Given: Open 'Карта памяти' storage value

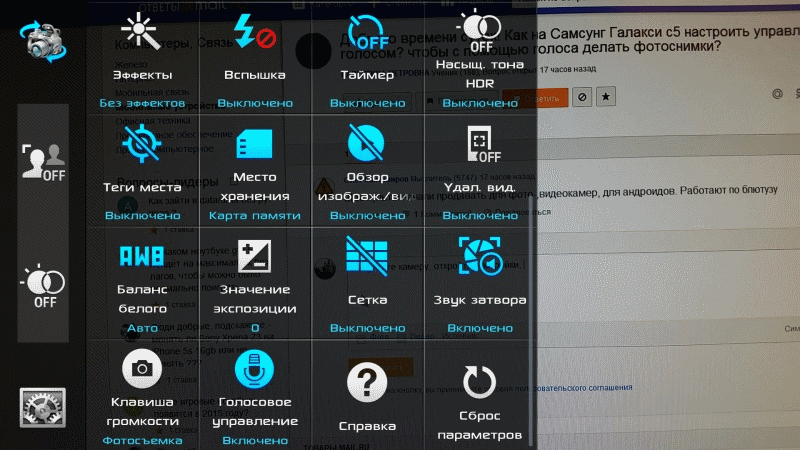Looking at the screenshot, I should click(x=255, y=215).
